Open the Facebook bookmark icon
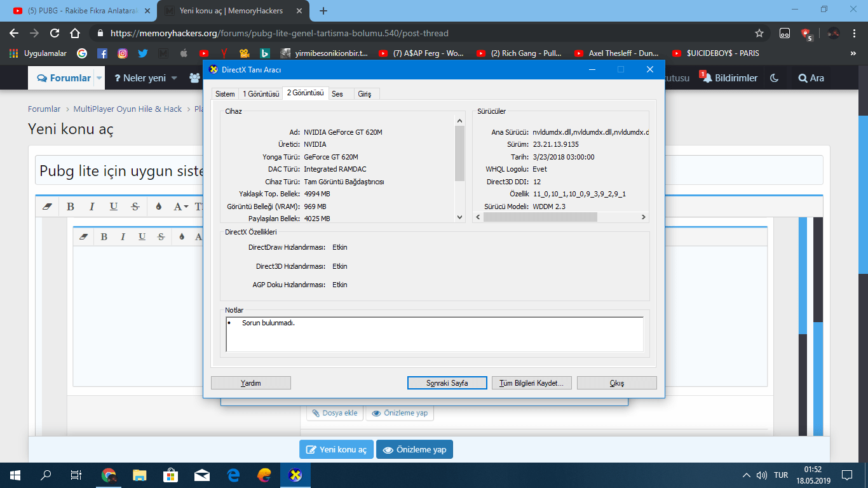The width and height of the screenshot is (868, 488). coord(102,53)
